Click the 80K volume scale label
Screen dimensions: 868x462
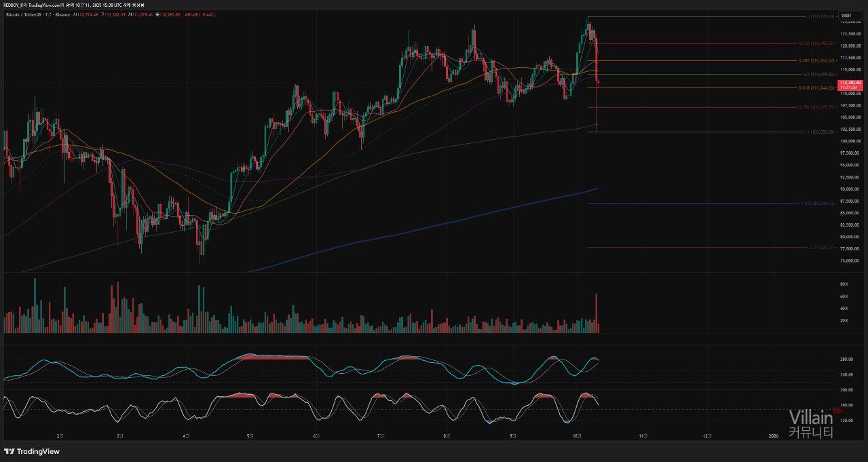click(844, 284)
